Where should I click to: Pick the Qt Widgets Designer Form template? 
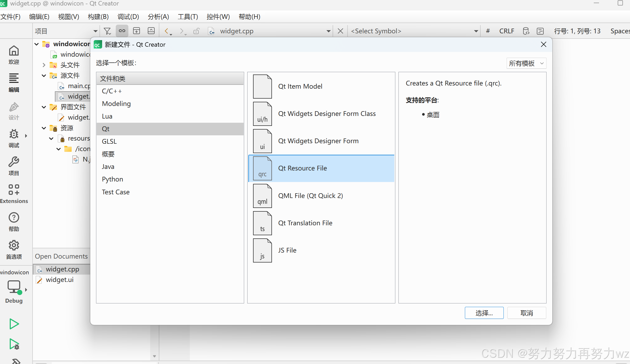coord(321,141)
